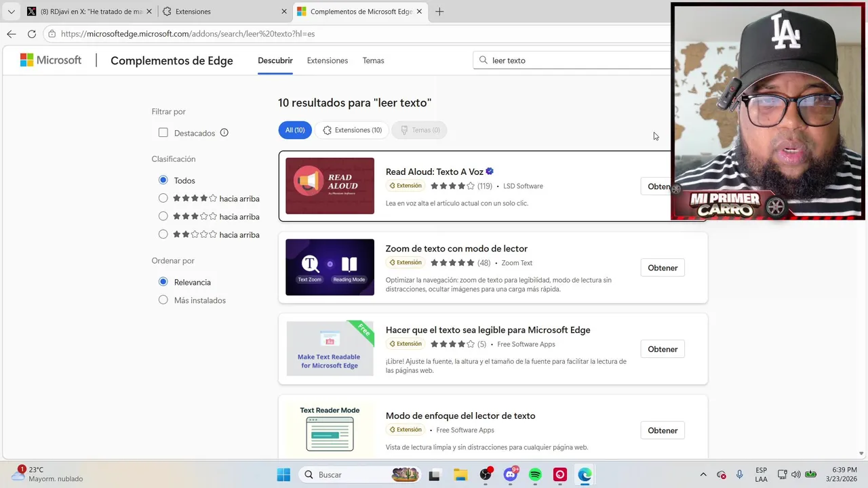
Task: Switch to the RDjavi en X tab
Action: (89, 12)
